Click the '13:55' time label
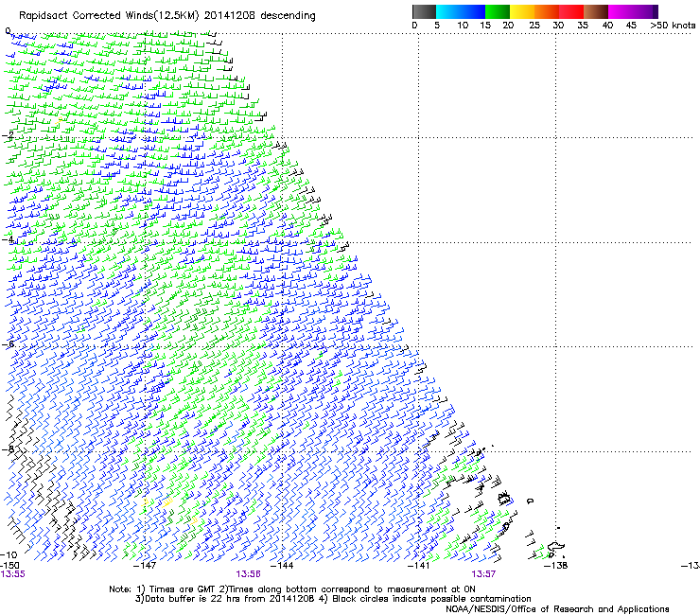 click(13, 574)
